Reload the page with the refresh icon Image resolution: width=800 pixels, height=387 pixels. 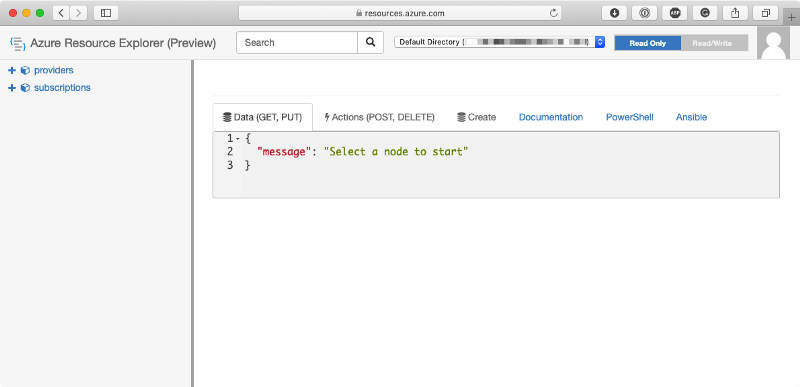tap(554, 13)
